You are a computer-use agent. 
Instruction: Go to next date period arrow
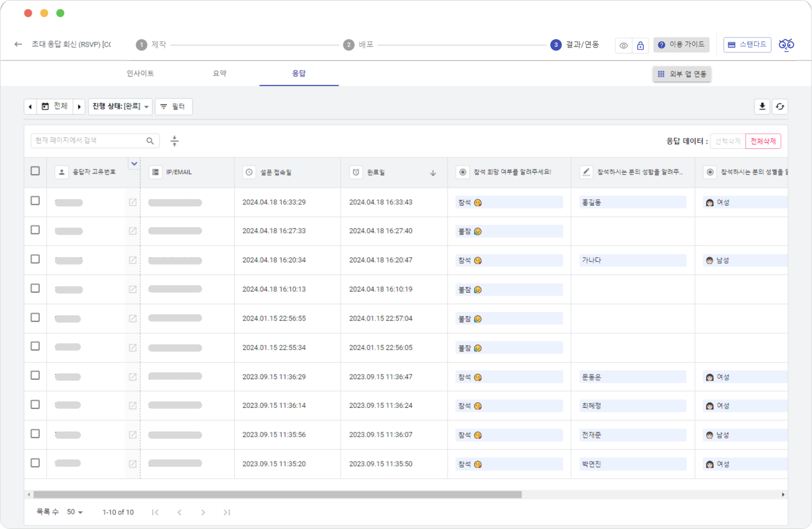pyautogui.click(x=79, y=106)
